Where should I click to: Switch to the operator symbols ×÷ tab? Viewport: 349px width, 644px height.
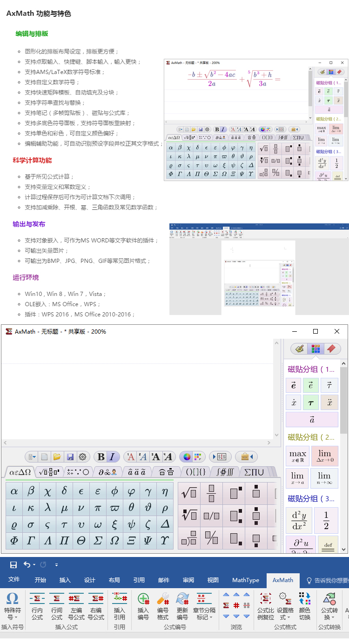point(78,472)
